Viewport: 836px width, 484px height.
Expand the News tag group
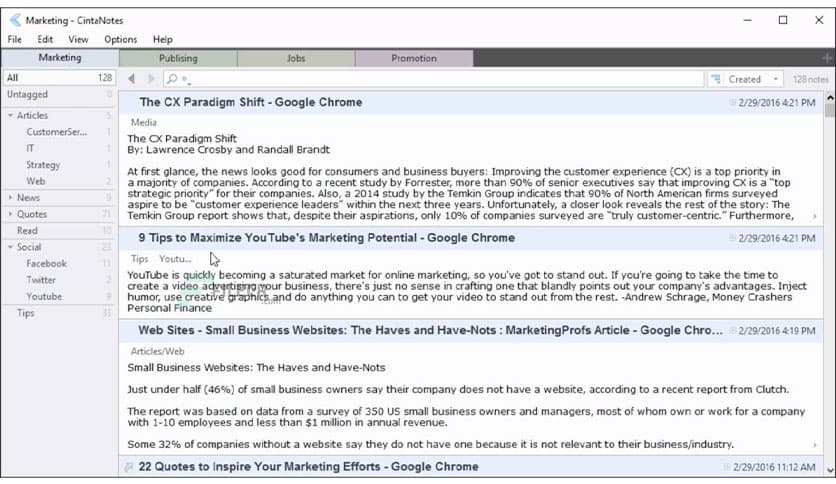[9, 198]
